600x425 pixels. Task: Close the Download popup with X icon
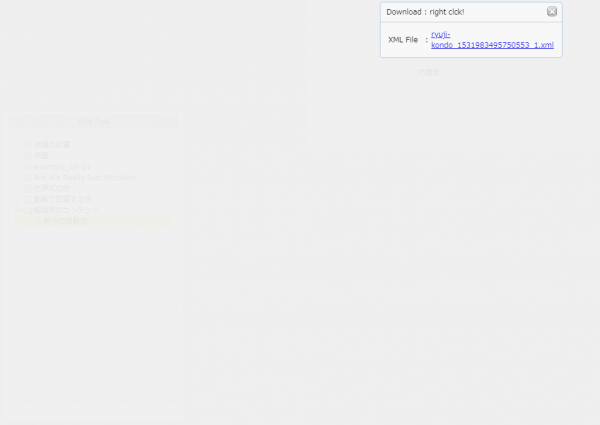552,12
